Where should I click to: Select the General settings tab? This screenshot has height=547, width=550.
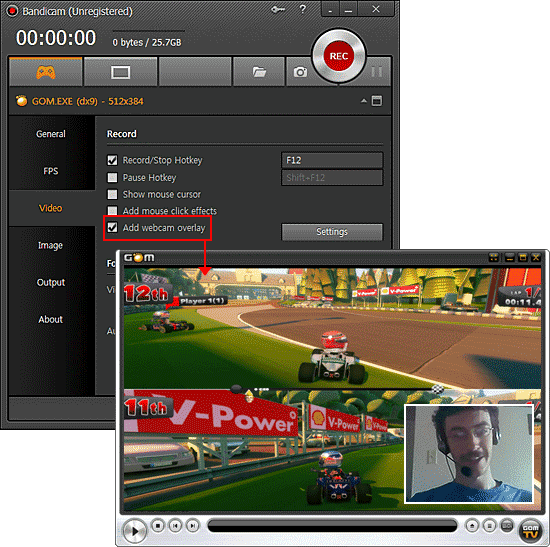pos(51,134)
